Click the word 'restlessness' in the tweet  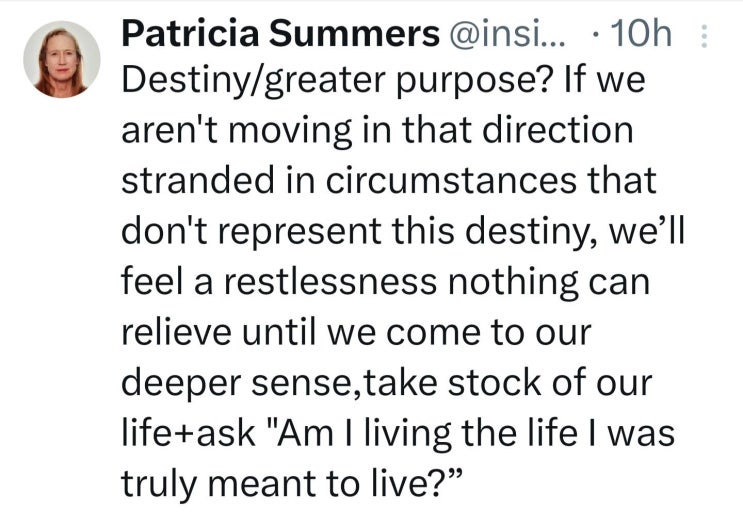point(330,281)
